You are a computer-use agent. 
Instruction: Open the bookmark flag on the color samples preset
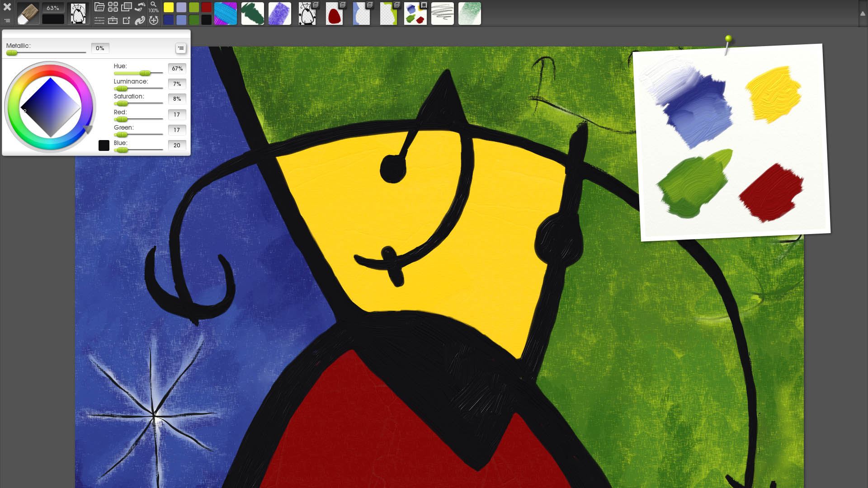pos(424,4)
